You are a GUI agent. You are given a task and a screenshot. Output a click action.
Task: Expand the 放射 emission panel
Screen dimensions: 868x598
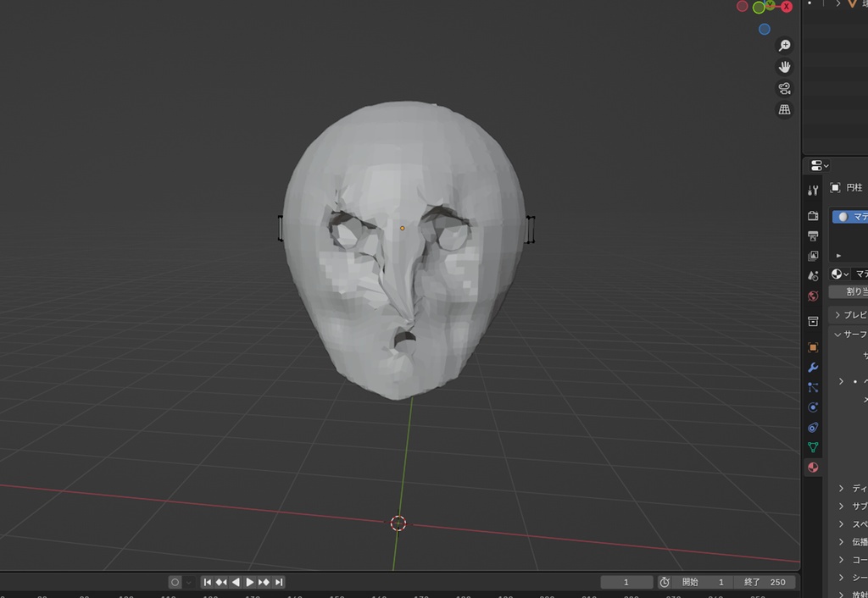point(842,594)
